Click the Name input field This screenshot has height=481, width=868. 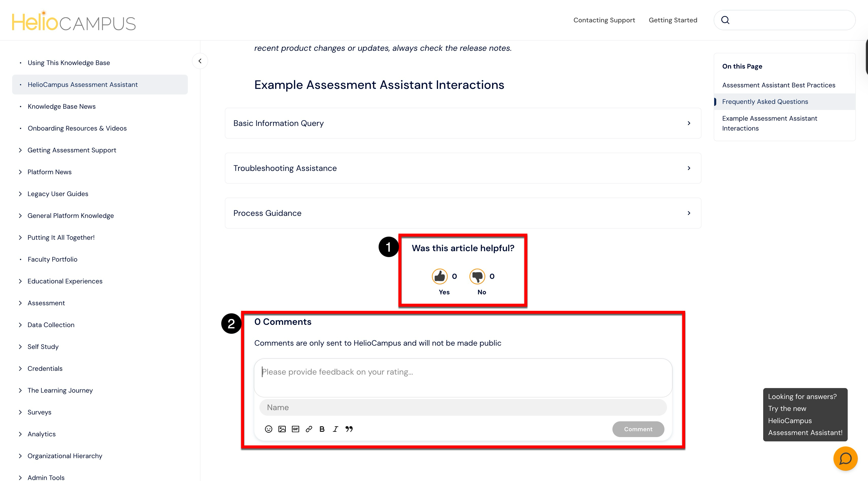[x=463, y=407]
